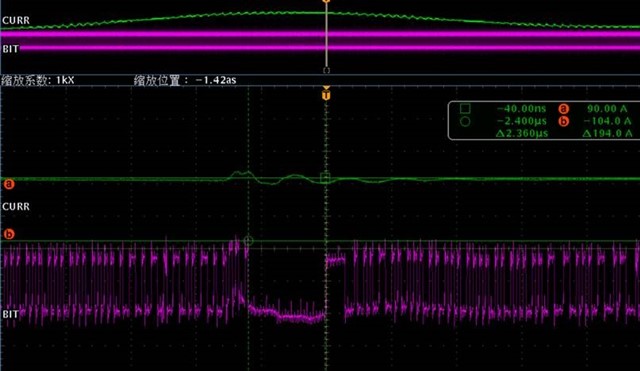
Task: Click the orange 'b' badge in readout box
Action: (x=563, y=121)
